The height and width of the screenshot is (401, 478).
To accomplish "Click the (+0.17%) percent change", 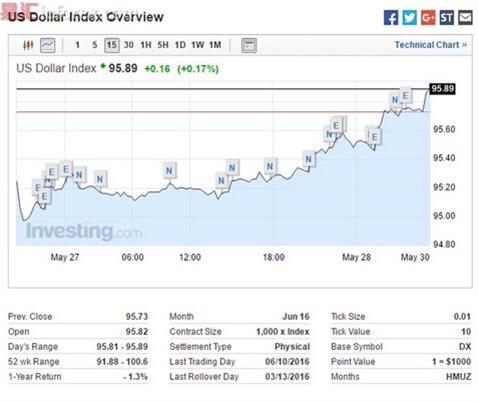I will [x=198, y=69].
